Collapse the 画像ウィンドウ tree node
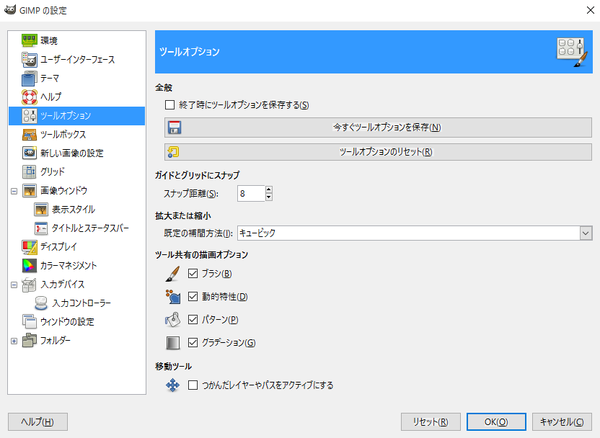 pos(14,191)
